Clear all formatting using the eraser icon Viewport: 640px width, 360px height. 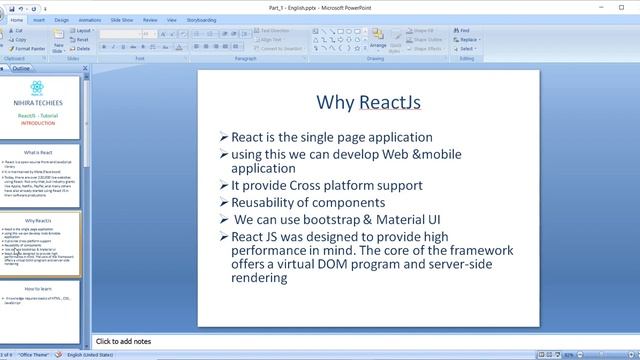coord(183,34)
